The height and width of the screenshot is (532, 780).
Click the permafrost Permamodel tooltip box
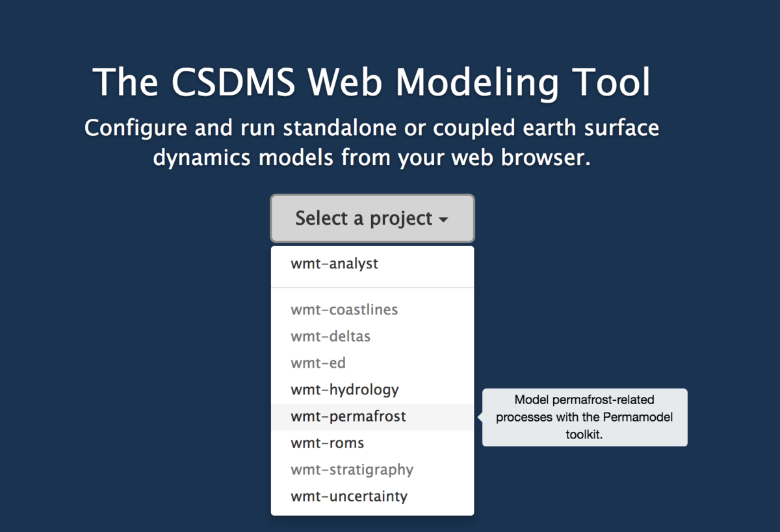584,417
